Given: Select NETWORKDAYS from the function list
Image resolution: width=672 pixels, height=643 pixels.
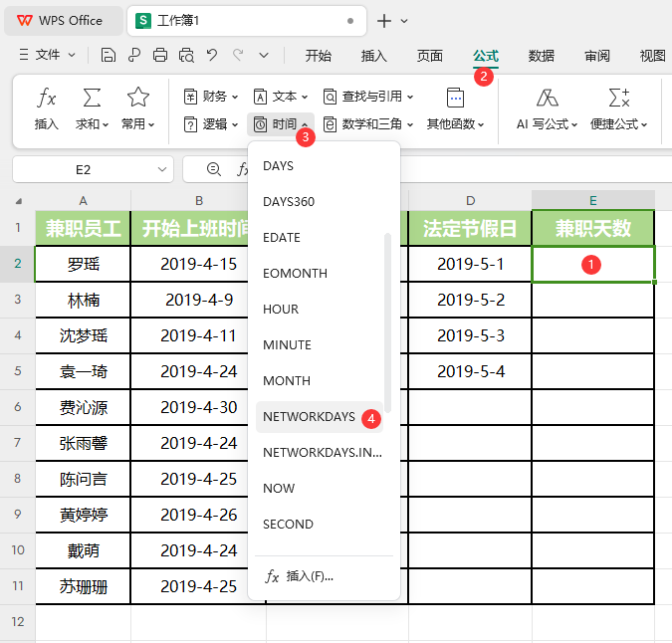Looking at the screenshot, I should [309, 417].
